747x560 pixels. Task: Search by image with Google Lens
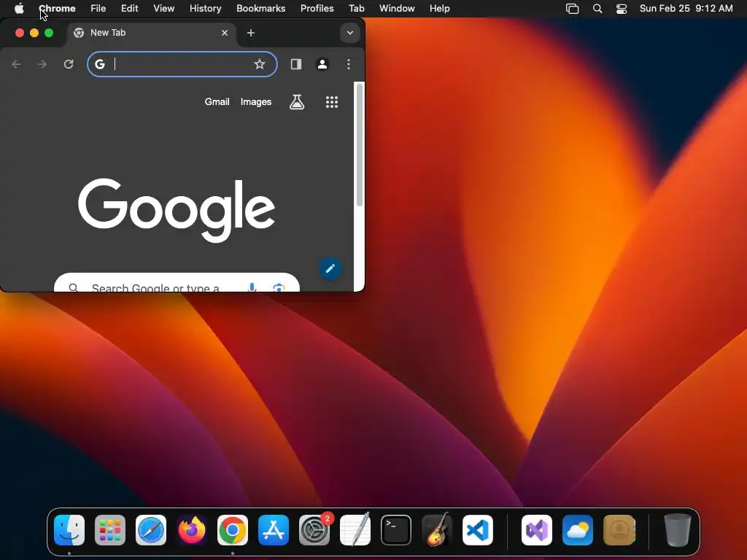click(x=279, y=287)
